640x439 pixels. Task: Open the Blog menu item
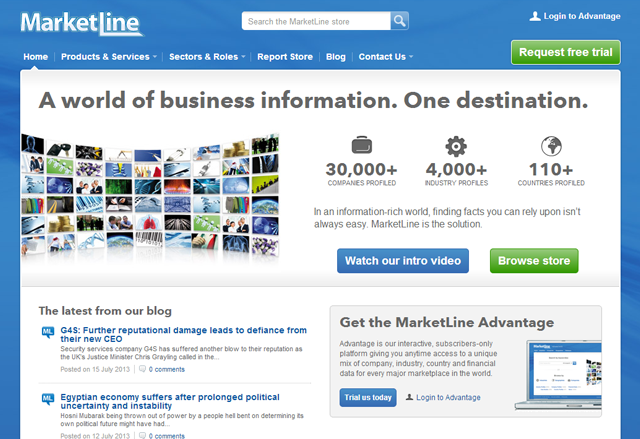tap(336, 57)
